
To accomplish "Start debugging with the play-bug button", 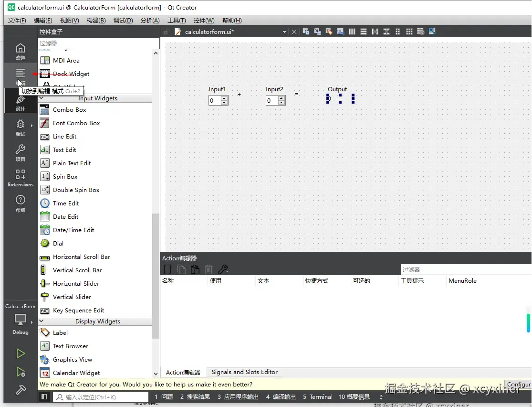I will (21, 372).
